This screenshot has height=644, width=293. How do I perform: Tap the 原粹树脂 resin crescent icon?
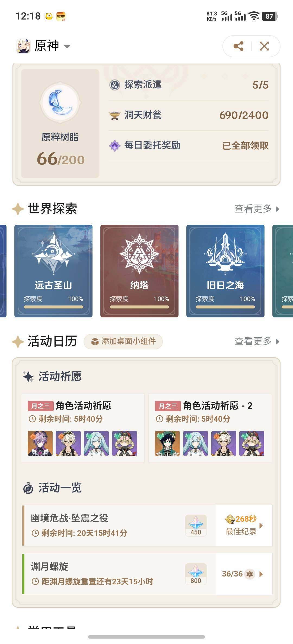[60, 103]
